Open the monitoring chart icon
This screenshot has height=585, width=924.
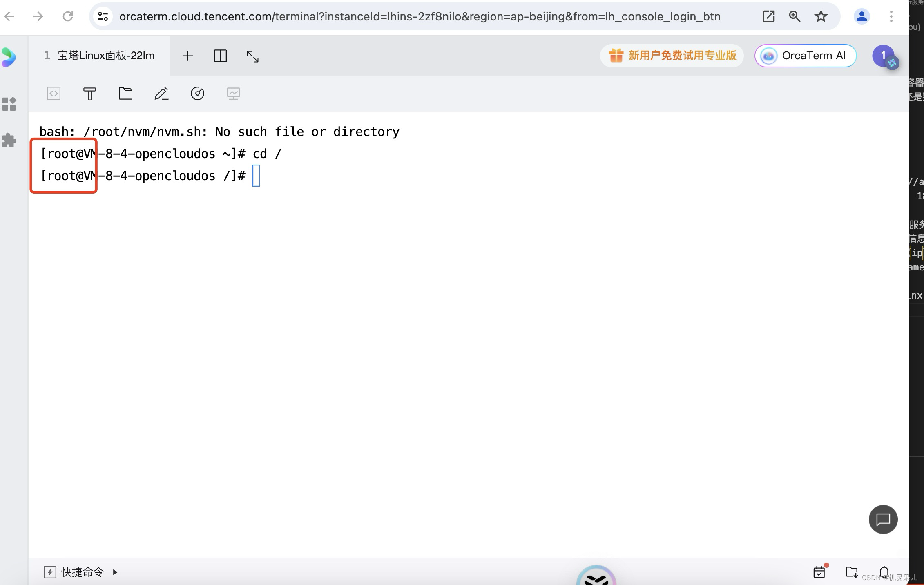233,94
